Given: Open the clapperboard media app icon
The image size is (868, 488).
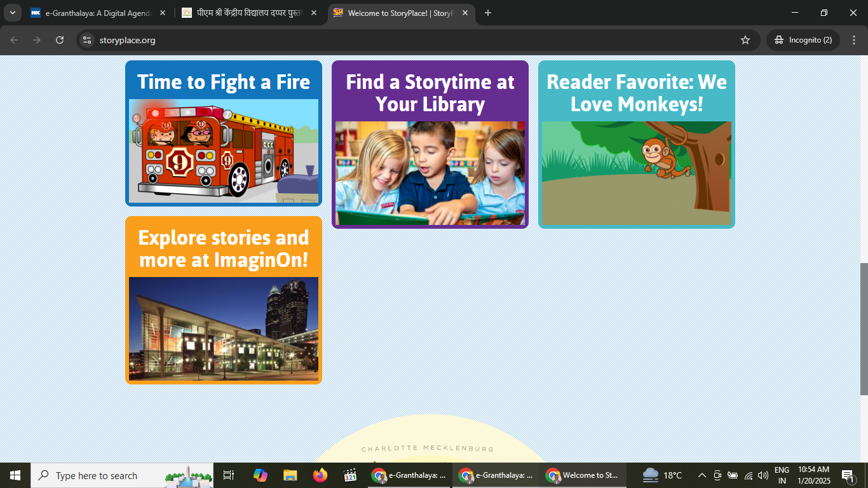Looking at the screenshot, I should [350, 475].
